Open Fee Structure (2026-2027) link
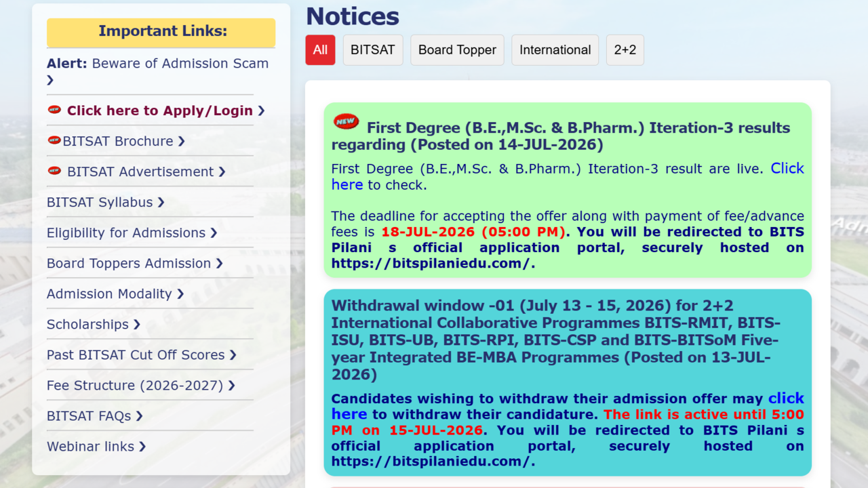 pos(135,385)
